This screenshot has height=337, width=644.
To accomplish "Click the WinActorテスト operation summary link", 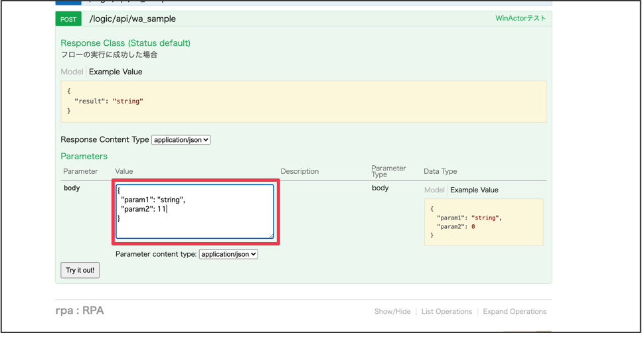I will (520, 19).
